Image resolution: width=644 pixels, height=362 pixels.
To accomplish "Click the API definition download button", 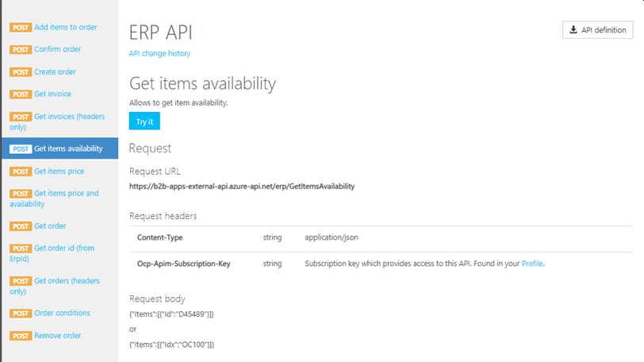I will (597, 30).
